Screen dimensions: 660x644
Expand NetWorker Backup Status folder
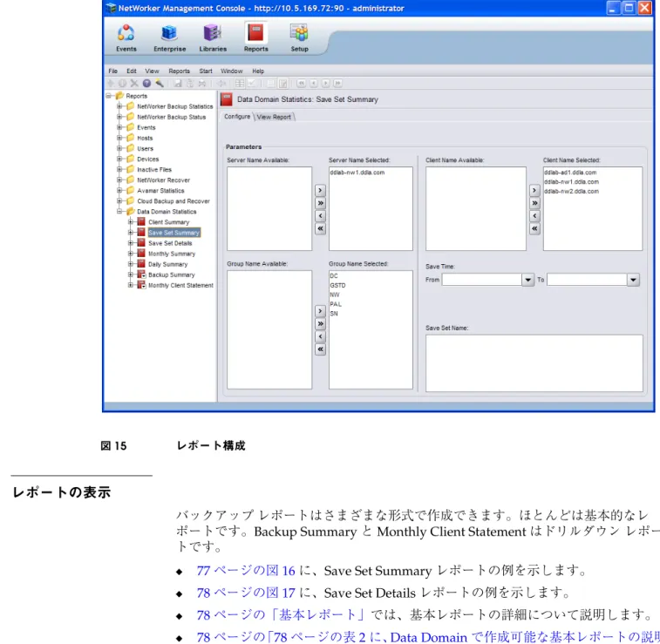(x=119, y=117)
